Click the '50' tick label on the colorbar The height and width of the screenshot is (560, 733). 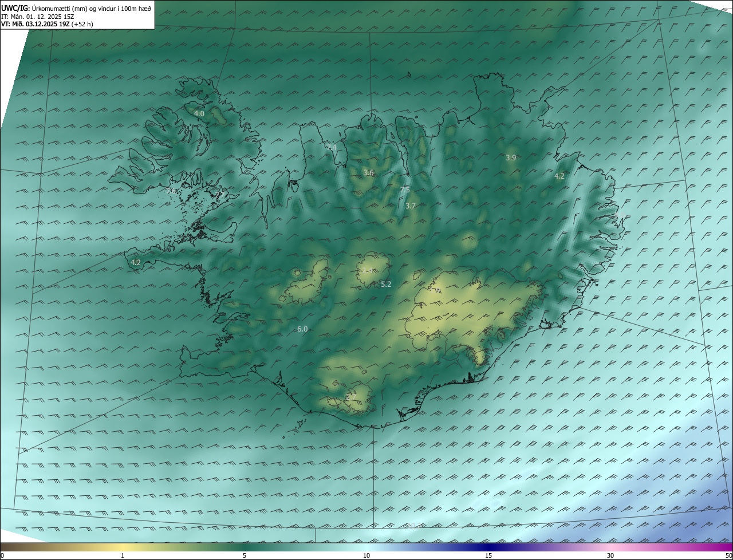[728, 555]
